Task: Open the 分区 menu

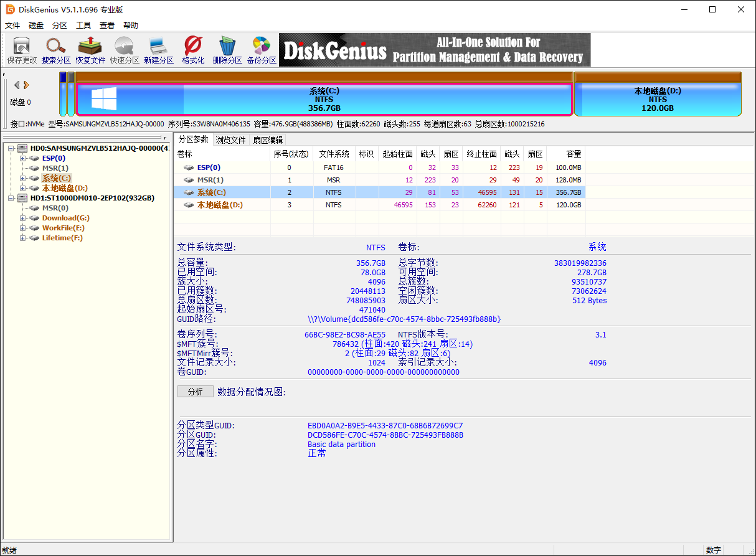Action: tap(60, 26)
